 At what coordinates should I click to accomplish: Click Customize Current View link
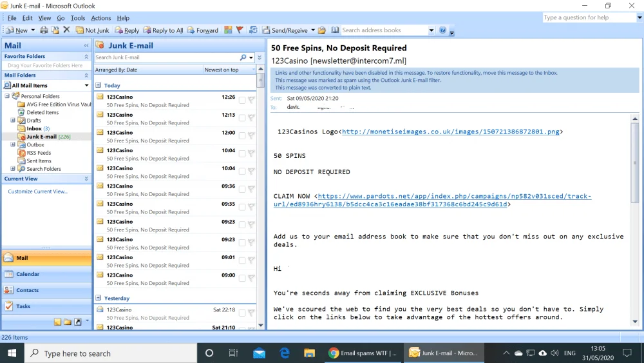38,191
